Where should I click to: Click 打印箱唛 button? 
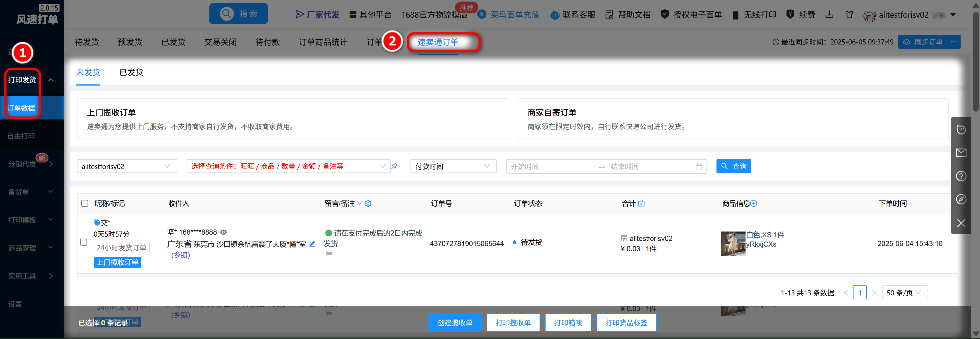568,323
